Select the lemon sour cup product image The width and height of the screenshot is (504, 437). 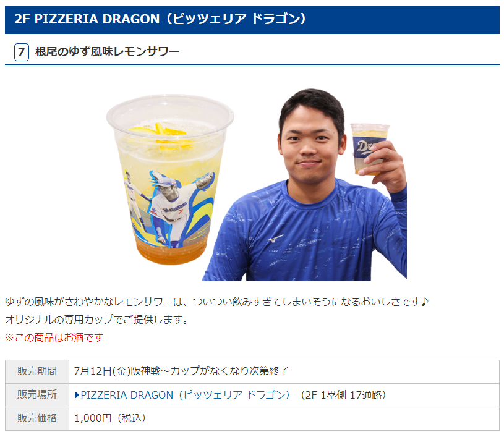[x=170, y=179]
